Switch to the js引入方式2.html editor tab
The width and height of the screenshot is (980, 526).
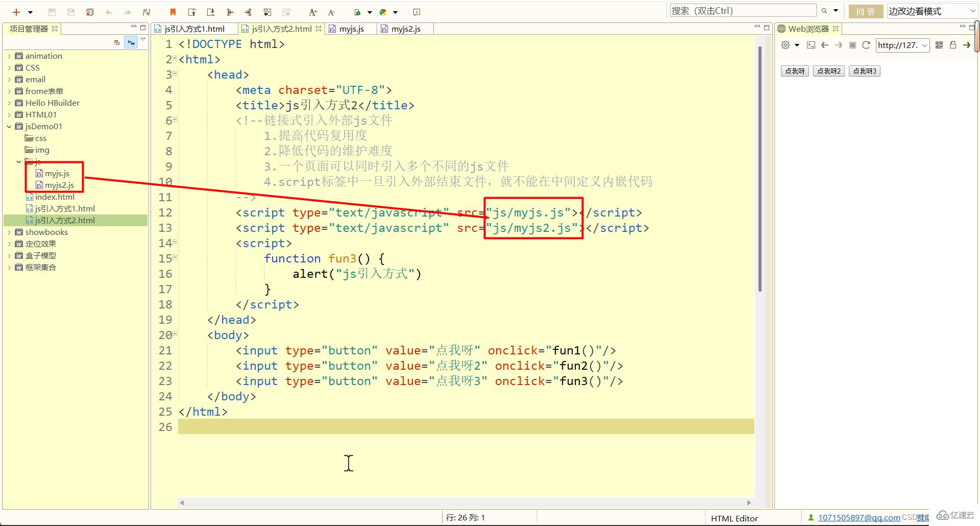tap(281, 29)
